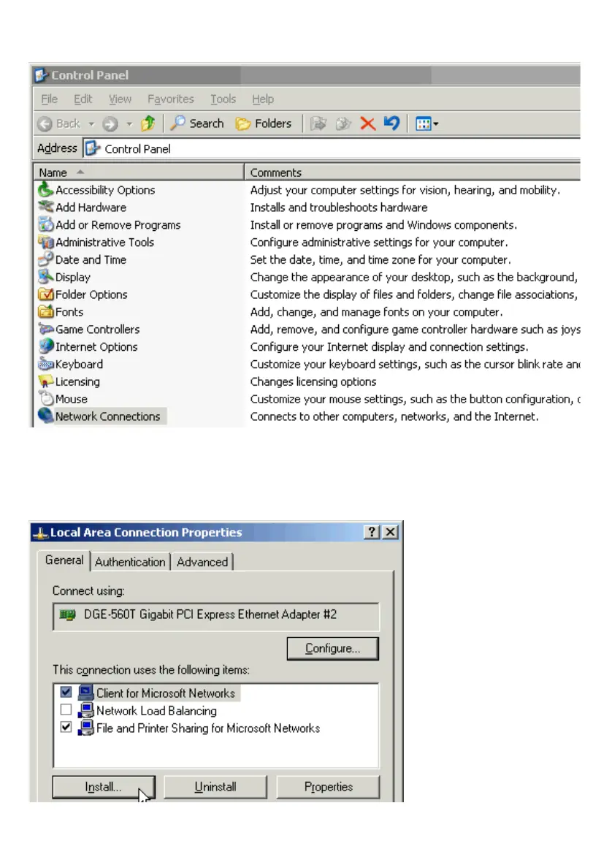Open the Date and Time icon
Screen dimensions: 612x868
(x=45, y=259)
